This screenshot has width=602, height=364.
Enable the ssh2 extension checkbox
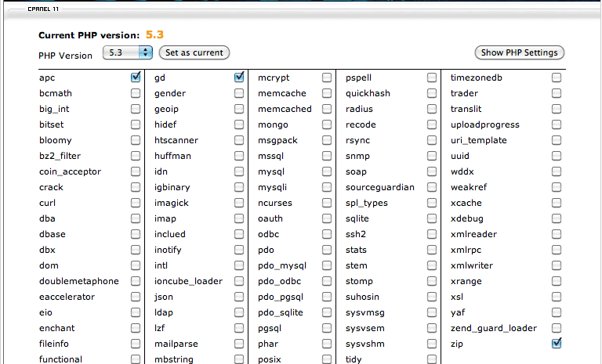pyautogui.click(x=432, y=234)
